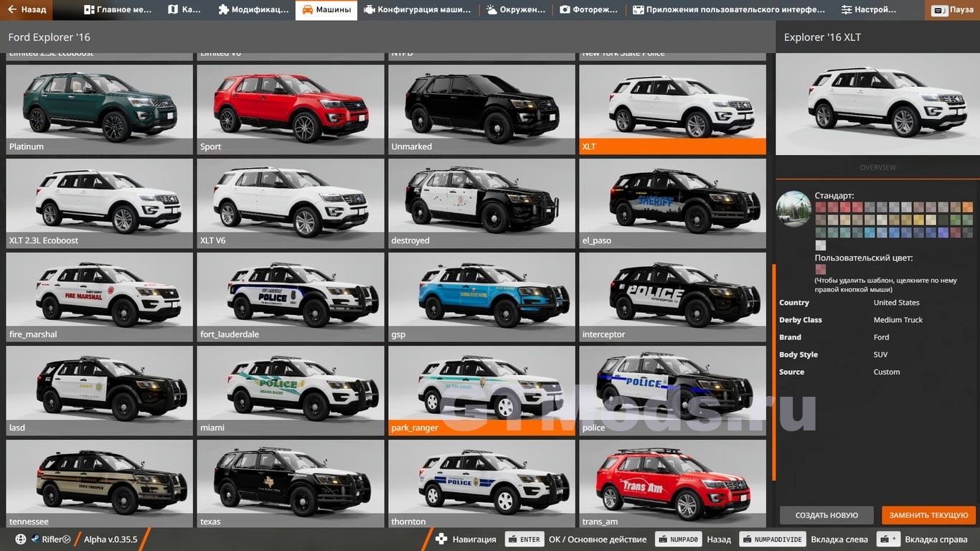The height and width of the screenshot is (551, 980).
Task: Choose the miami police configuration
Action: pos(291,391)
